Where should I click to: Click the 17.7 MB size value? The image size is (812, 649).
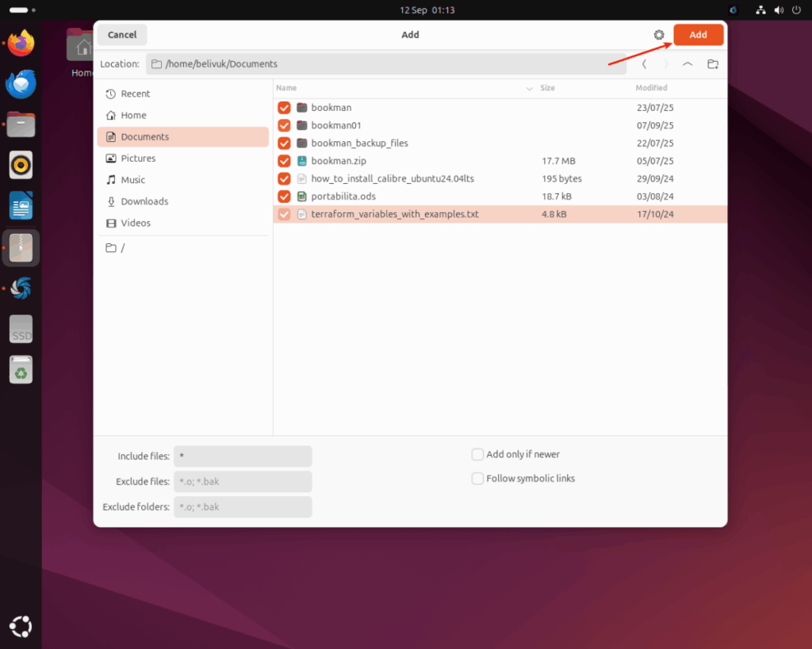[558, 161]
